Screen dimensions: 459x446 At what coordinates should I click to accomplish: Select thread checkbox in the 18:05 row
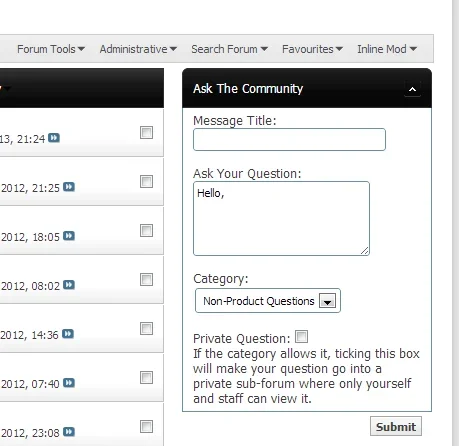146,230
